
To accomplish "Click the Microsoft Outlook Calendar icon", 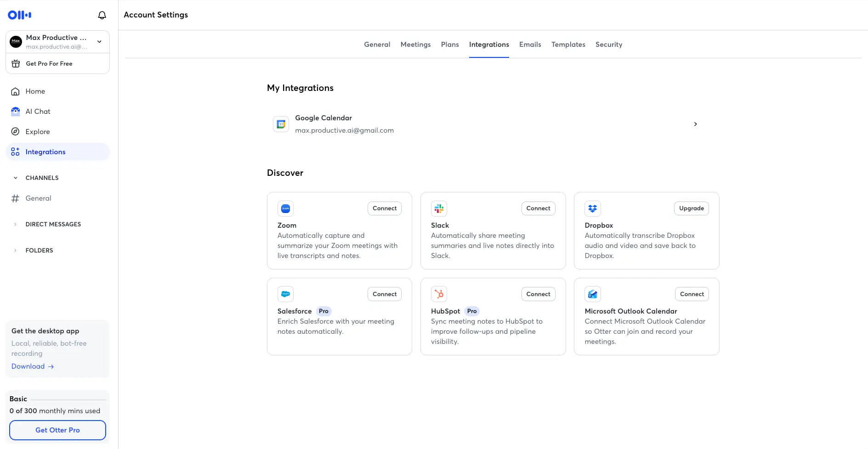I will point(593,294).
